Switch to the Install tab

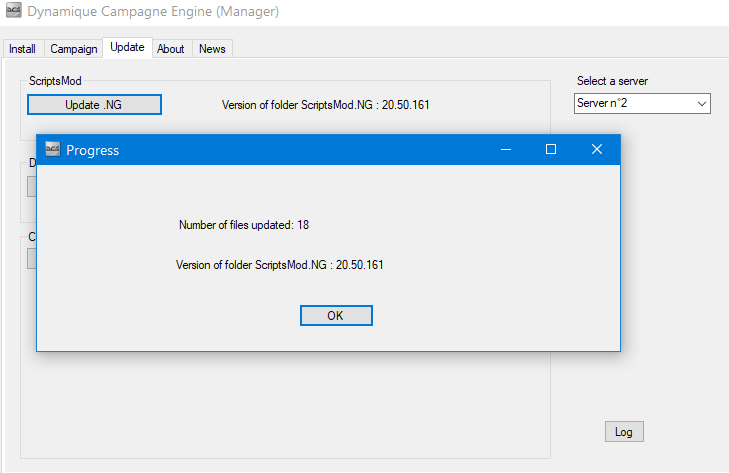pyautogui.click(x=22, y=49)
